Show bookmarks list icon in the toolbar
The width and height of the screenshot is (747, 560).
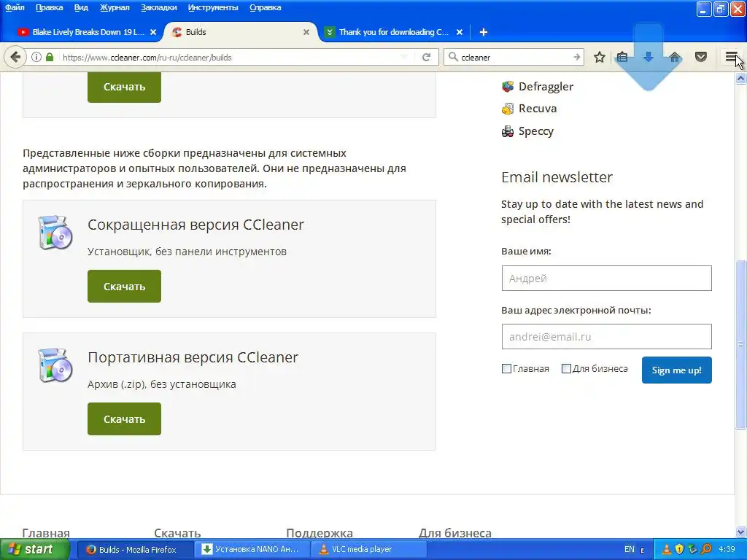(622, 57)
